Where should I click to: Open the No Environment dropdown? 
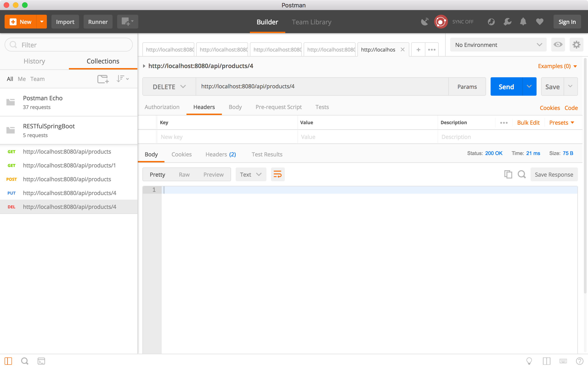pyautogui.click(x=498, y=45)
